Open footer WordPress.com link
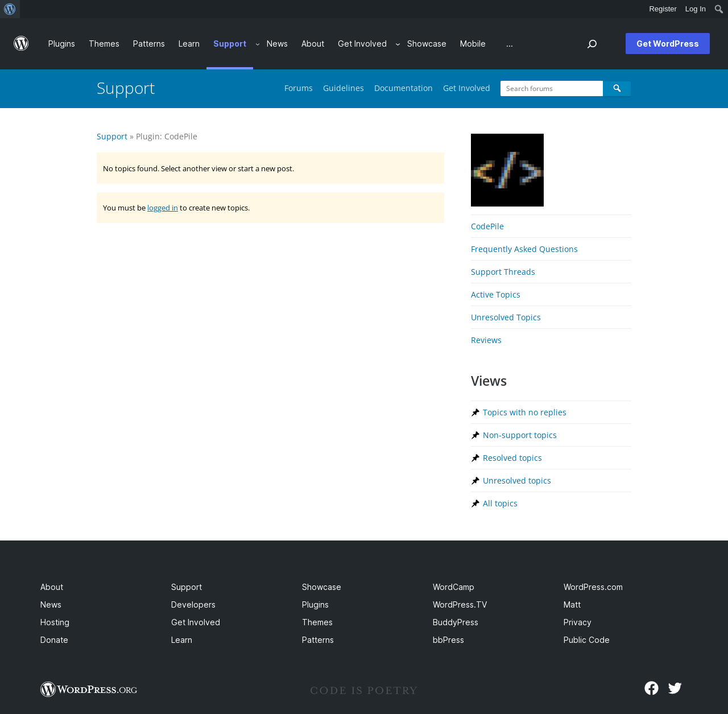The height and width of the screenshot is (714, 728). tap(593, 587)
